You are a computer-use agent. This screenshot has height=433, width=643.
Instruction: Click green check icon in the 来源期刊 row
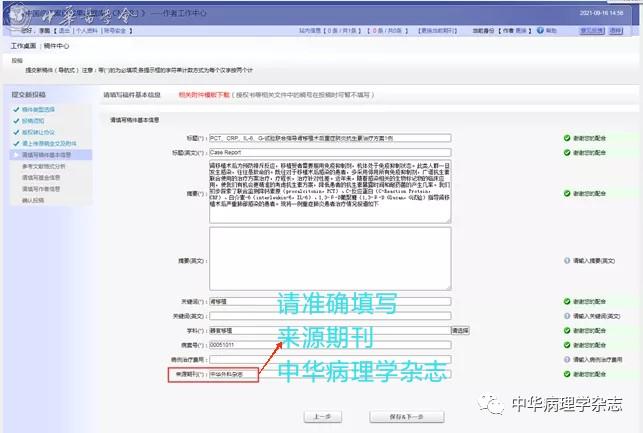[567, 374]
